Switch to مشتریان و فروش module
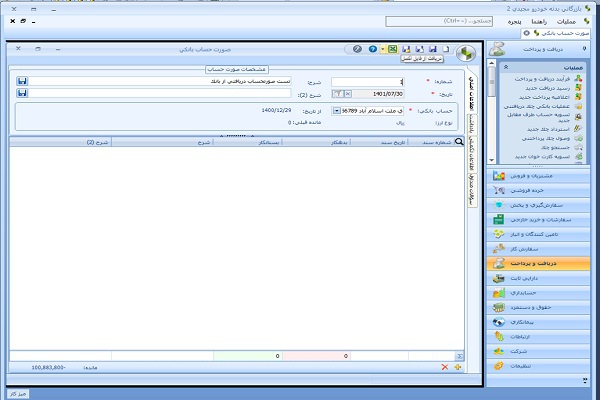The image size is (600, 400). [538, 176]
